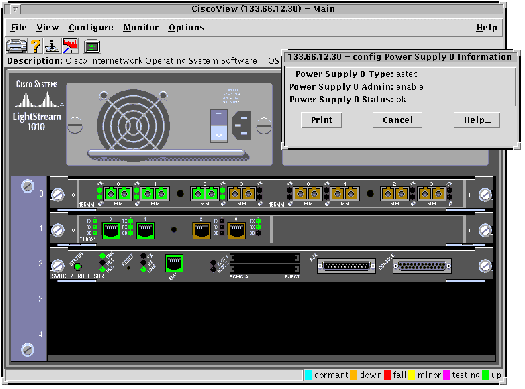Select orange fiber port 3 on right module

(432, 194)
